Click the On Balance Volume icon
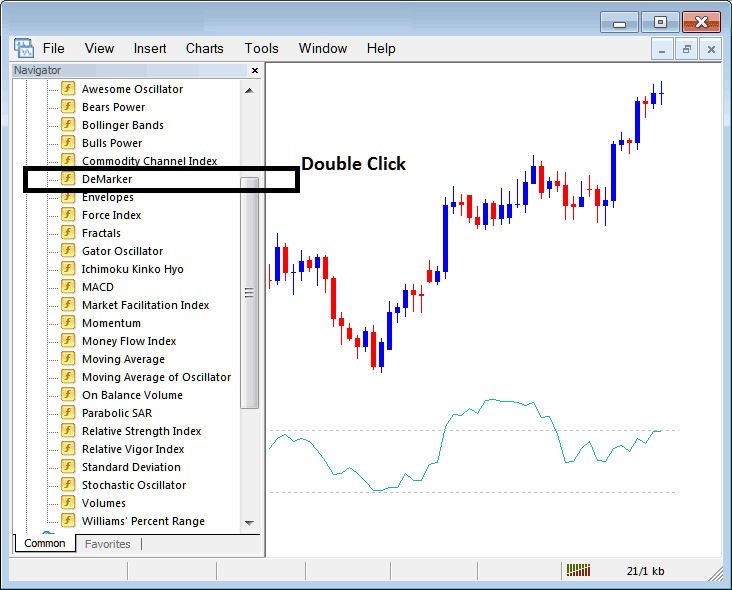Image resolution: width=732 pixels, height=590 pixels. [x=68, y=394]
